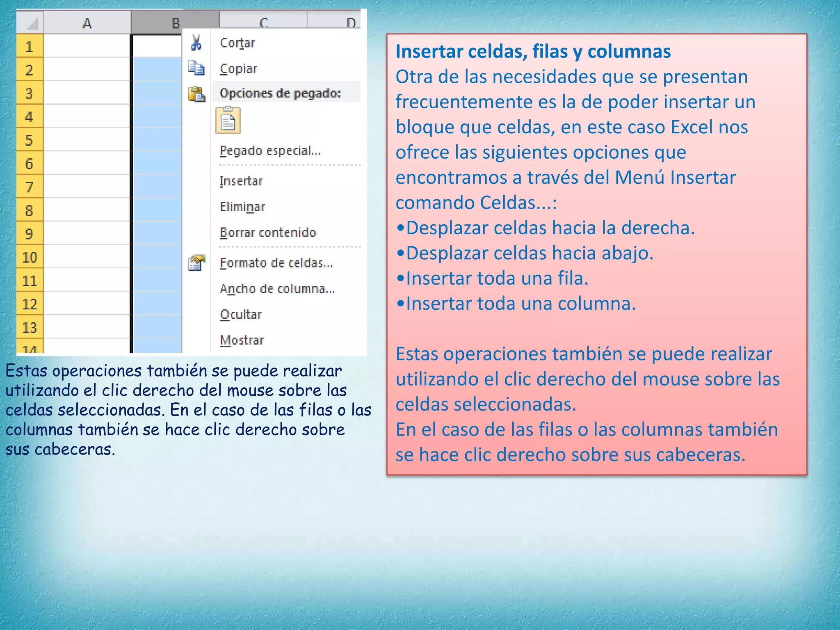Select row 2 header
This screenshot has height=630, width=840.
pyautogui.click(x=30, y=70)
